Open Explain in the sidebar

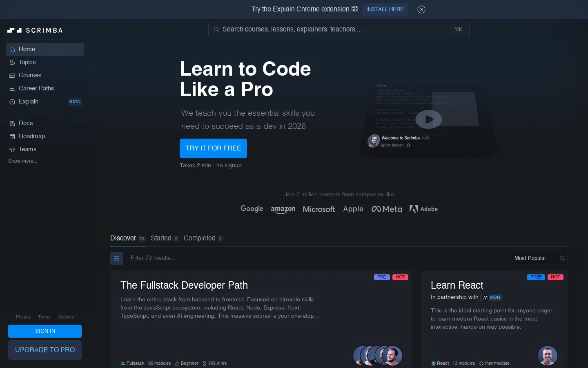point(45,101)
